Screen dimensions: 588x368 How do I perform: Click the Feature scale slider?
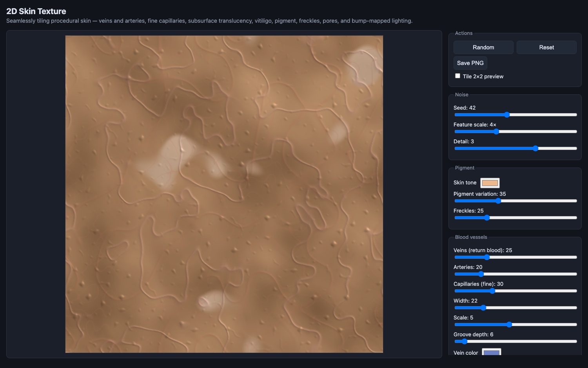point(515,132)
